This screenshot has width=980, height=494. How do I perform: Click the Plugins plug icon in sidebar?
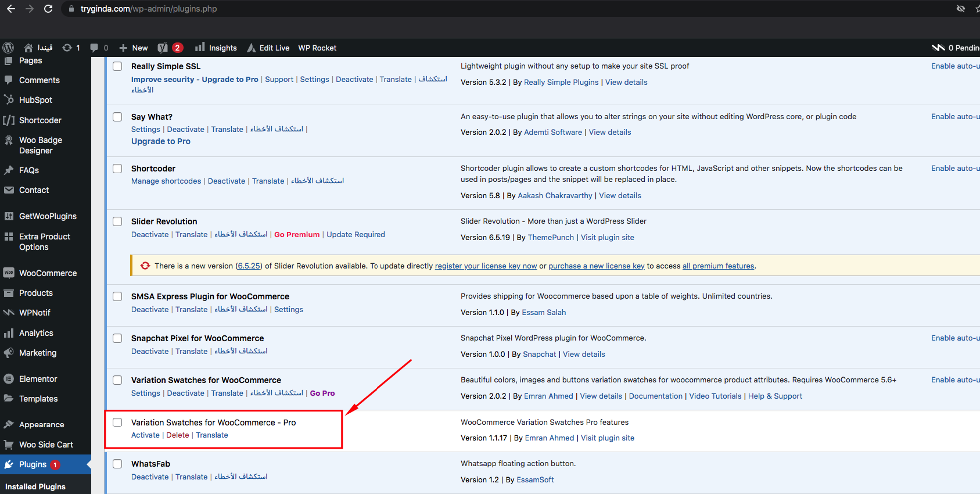(9, 464)
